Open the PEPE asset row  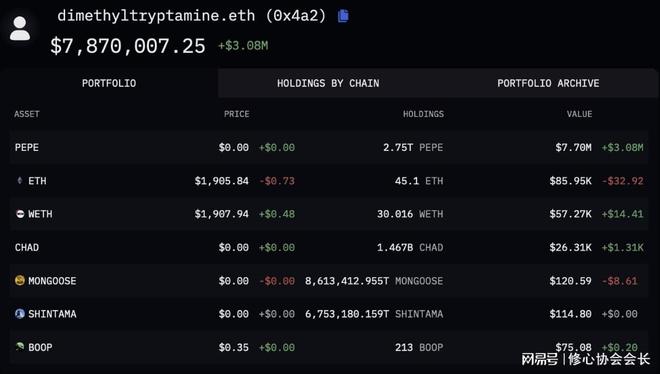(x=329, y=147)
